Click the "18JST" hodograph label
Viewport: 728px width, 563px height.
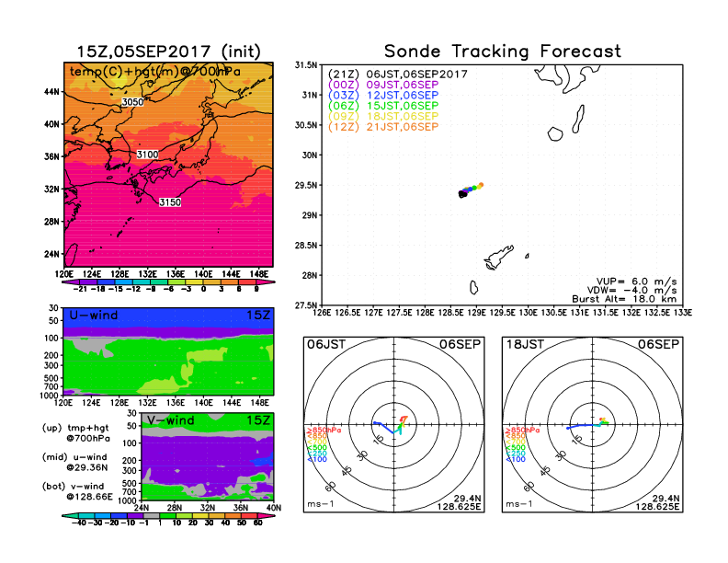point(525,344)
